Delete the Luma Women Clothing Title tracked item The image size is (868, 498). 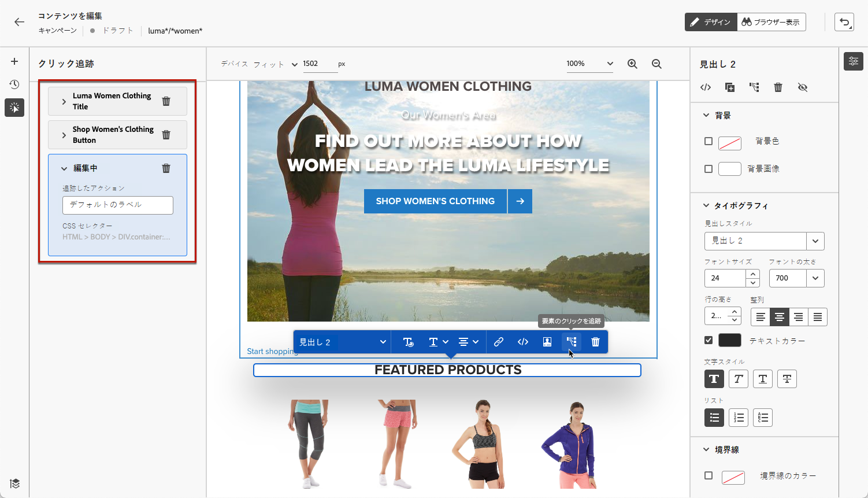[166, 101]
